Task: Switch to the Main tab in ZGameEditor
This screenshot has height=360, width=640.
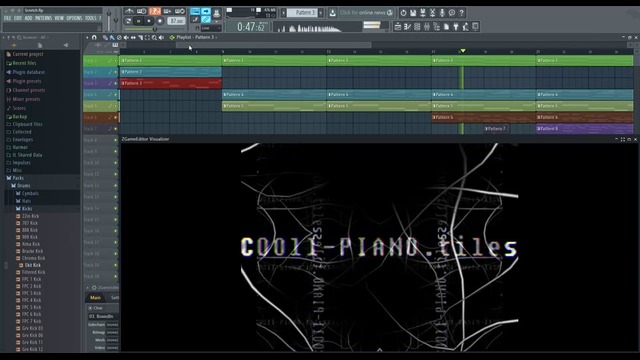Action: [x=95, y=298]
